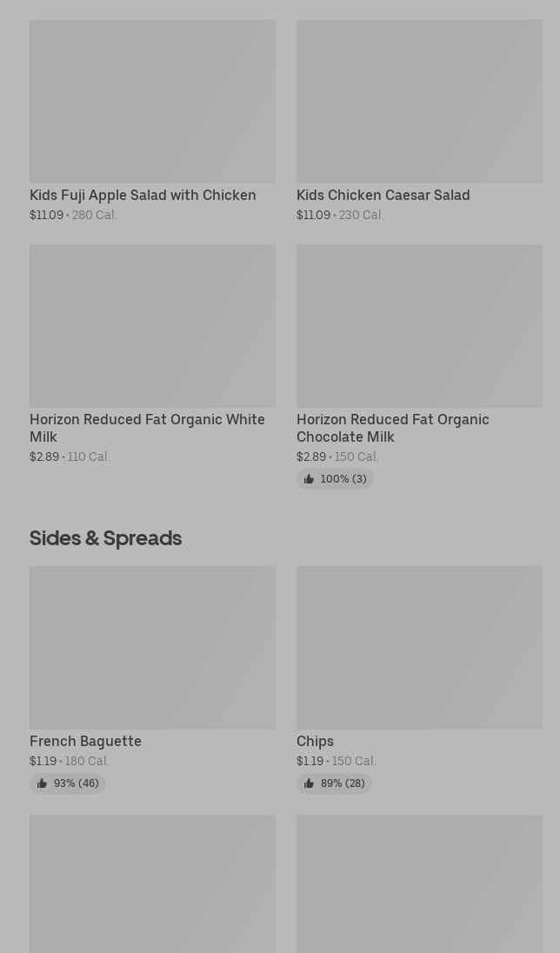Click the Sides & Spreads section heading
Image resolution: width=560 pixels, height=953 pixels.
tap(105, 537)
